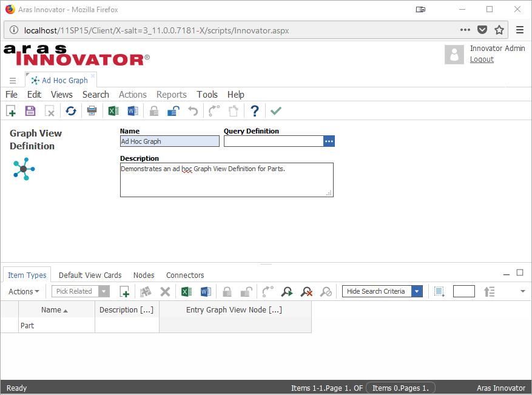Click the Logout link
The image size is (532, 395).
[482, 59]
